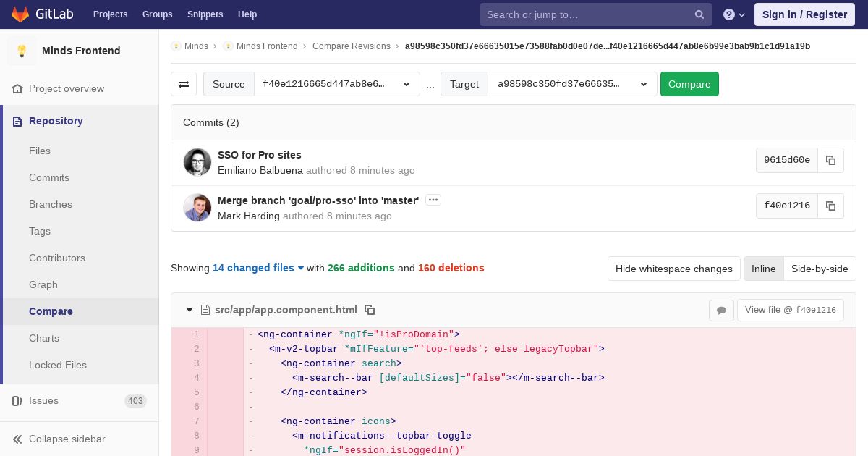This screenshot has width=868, height=456.
Task: Click the search magnifier icon
Action: click(699, 14)
